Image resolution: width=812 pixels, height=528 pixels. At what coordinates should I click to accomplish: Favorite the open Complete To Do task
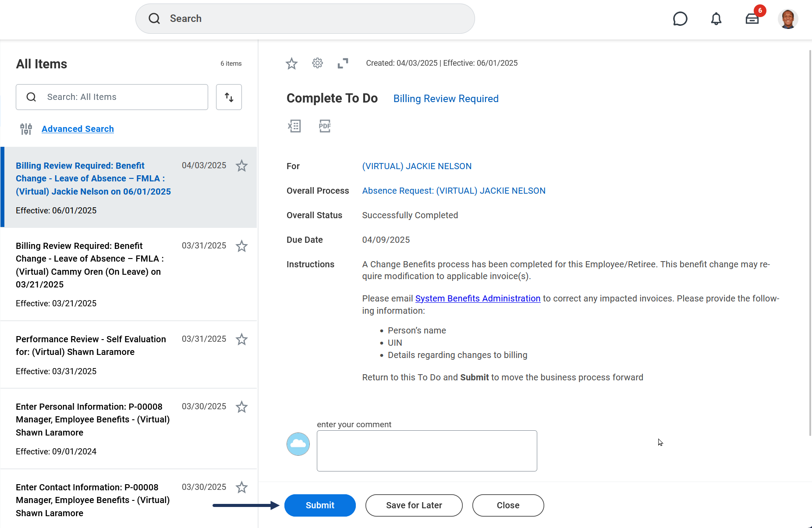click(291, 64)
